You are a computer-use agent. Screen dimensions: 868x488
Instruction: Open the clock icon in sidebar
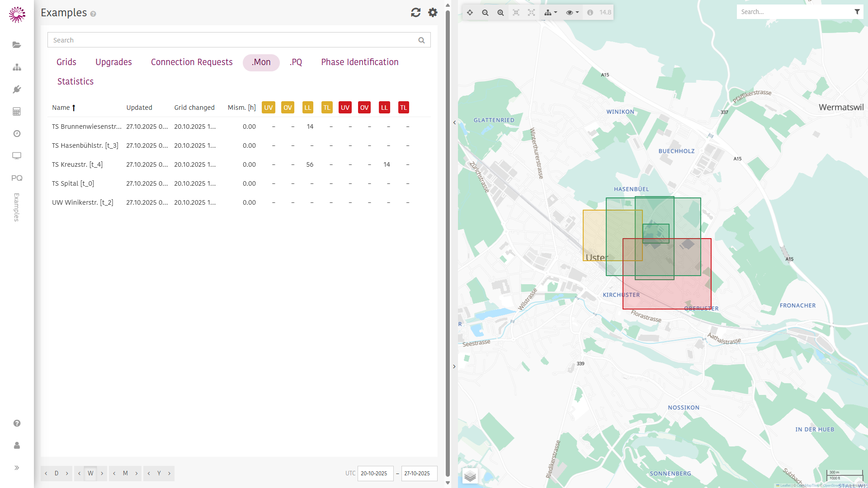point(17,134)
